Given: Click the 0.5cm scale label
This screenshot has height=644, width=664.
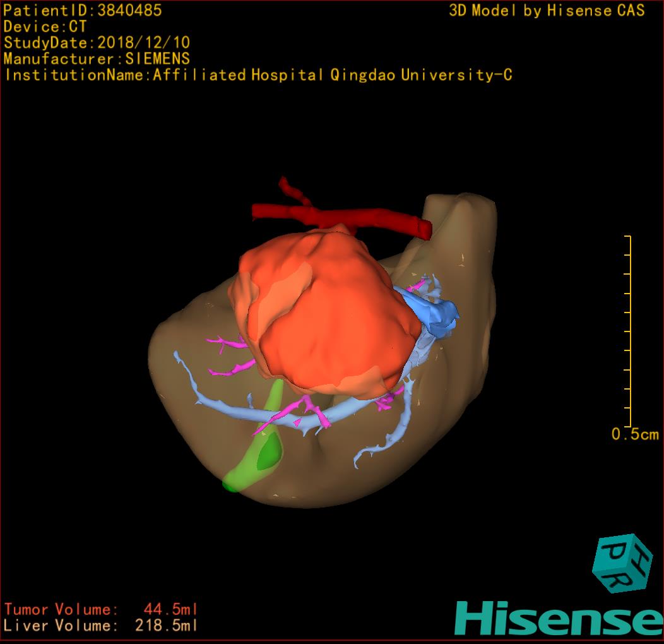Looking at the screenshot, I should [x=635, y=434].
